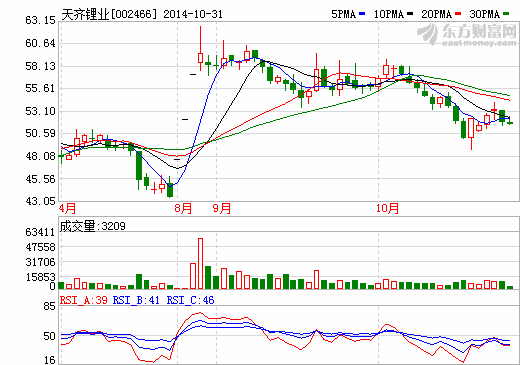Click the 53.10 price axis label
Viewport: 520px width, 365px height.
point(40,111)
